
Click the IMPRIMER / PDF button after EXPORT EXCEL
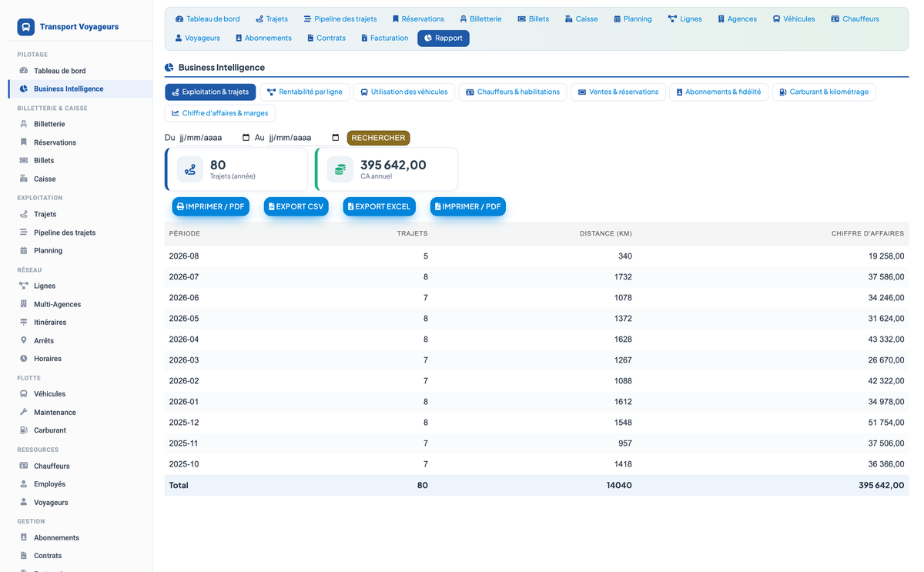click(x=468, y=206)
